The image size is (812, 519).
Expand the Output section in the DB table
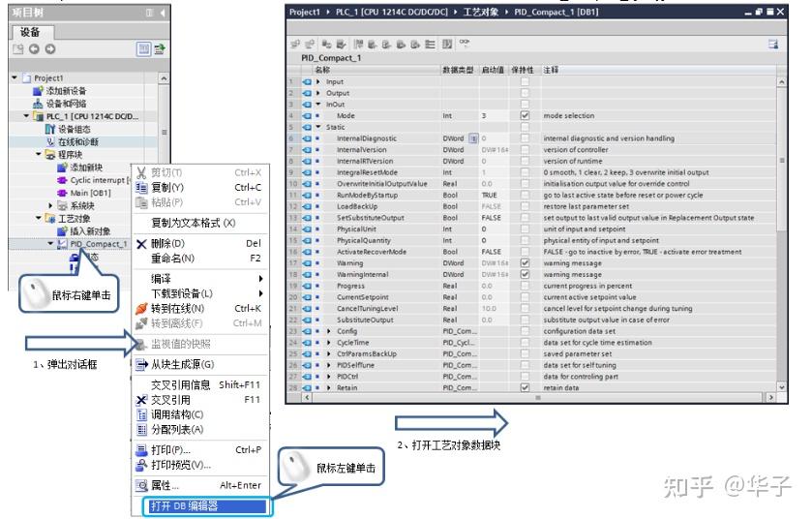click(x=318, y=93)
